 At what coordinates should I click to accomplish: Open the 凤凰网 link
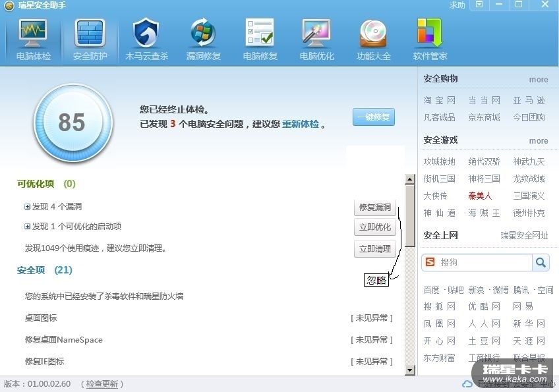pos(439,323)
